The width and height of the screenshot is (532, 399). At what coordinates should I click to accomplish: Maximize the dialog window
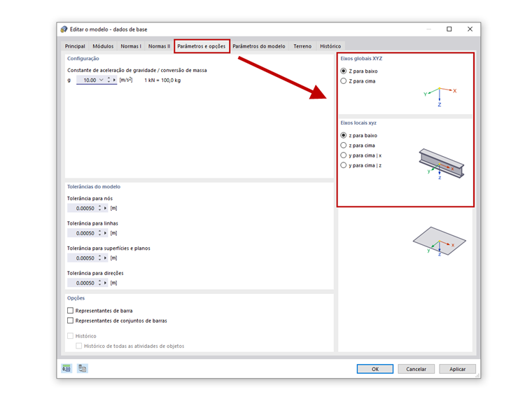(449, 29)
